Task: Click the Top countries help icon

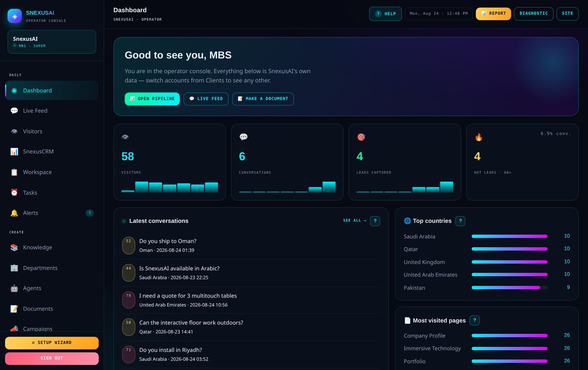Action: [460, 221]
